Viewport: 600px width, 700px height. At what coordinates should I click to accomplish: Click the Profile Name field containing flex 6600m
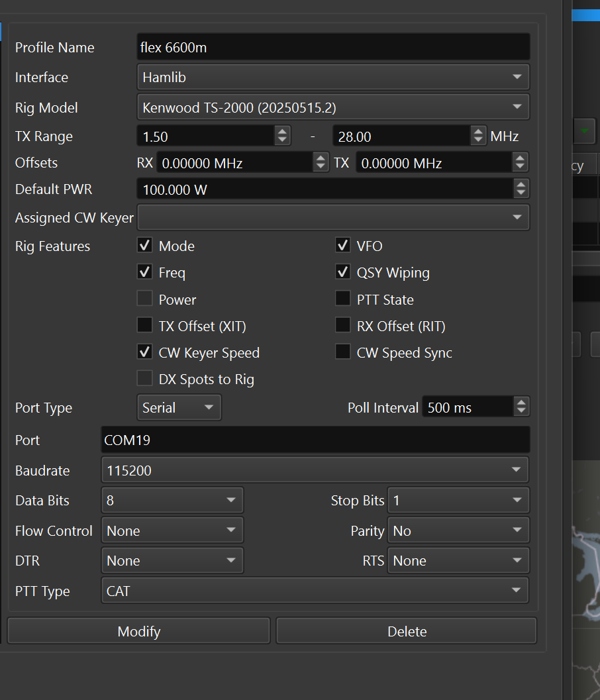point(333,47)
